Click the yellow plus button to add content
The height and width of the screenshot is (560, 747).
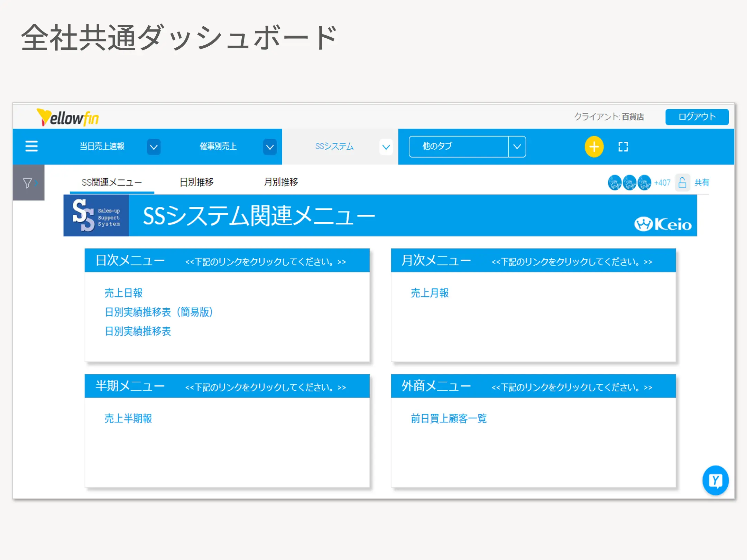594,147
